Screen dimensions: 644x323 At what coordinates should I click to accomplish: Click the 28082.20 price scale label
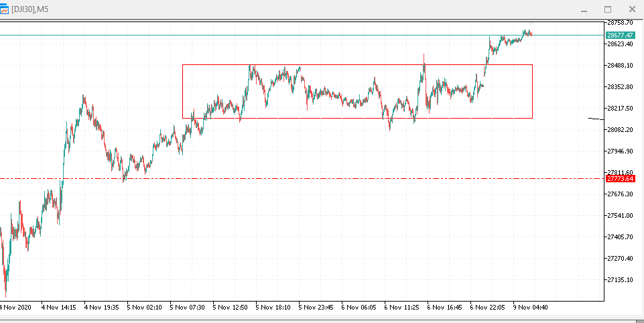click(621, 130)
